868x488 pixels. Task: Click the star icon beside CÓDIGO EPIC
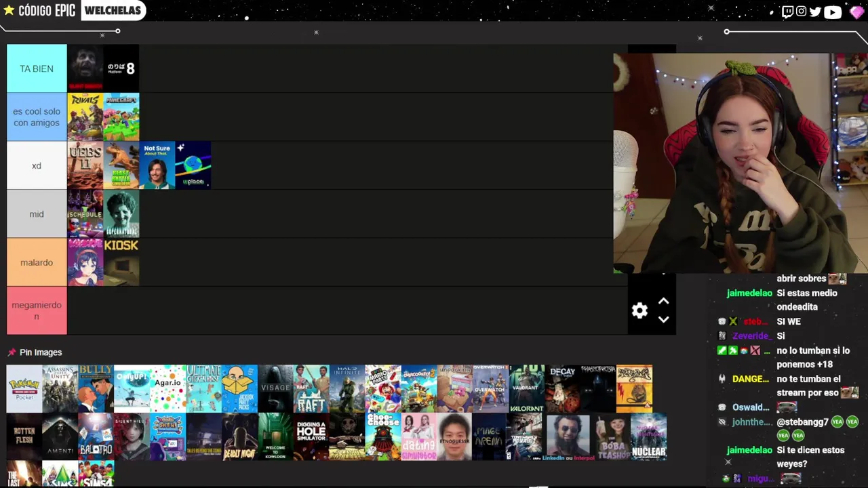coord(9,10)
